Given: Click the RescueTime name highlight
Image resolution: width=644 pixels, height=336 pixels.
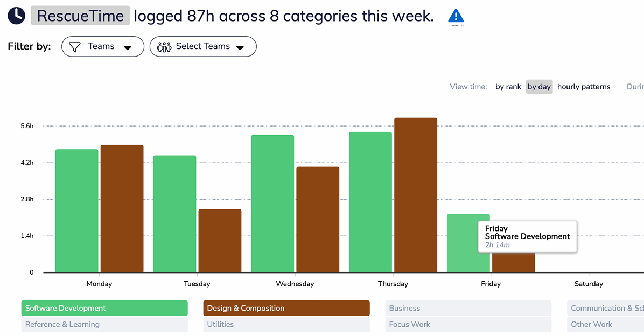Looking at the screenshot, I should (x=80, y=16).
